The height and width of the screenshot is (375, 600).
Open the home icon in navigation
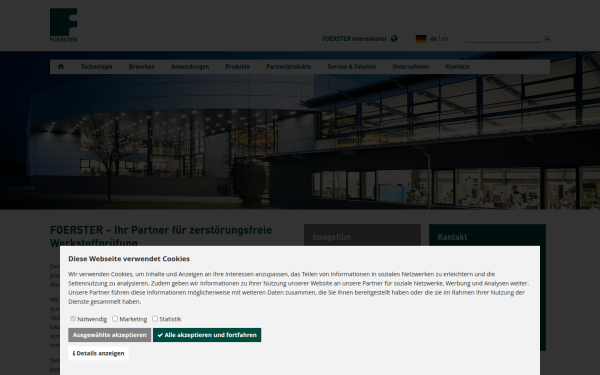(x=61, y=67)
